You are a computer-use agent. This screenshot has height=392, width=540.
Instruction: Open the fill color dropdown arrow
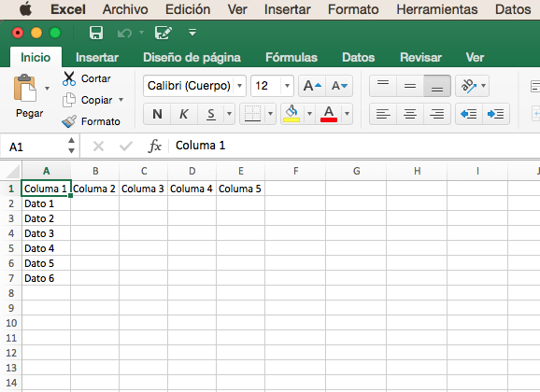pyautogui.click(x=309, y=114)
